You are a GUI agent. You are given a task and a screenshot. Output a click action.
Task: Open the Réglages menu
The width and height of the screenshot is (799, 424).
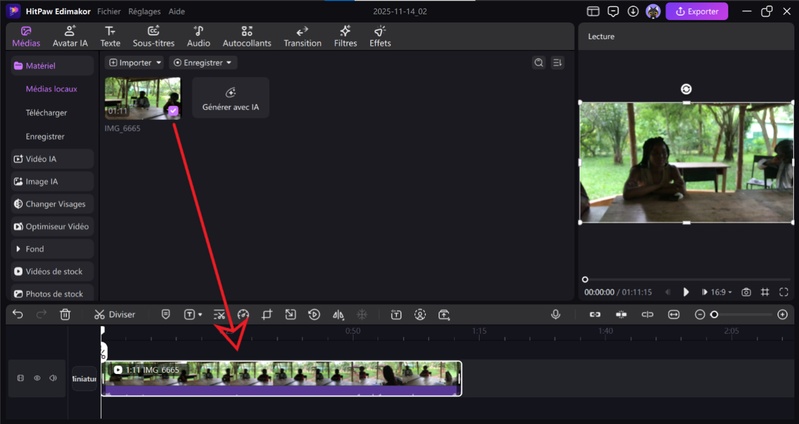tap(144, 11)
